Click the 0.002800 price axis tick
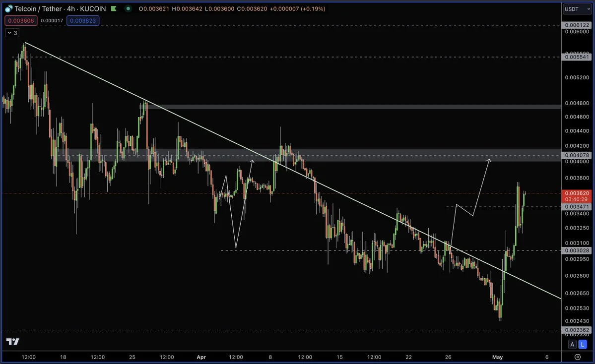The width and height of the screenshot is (595, 364). (x=577, y=276)
